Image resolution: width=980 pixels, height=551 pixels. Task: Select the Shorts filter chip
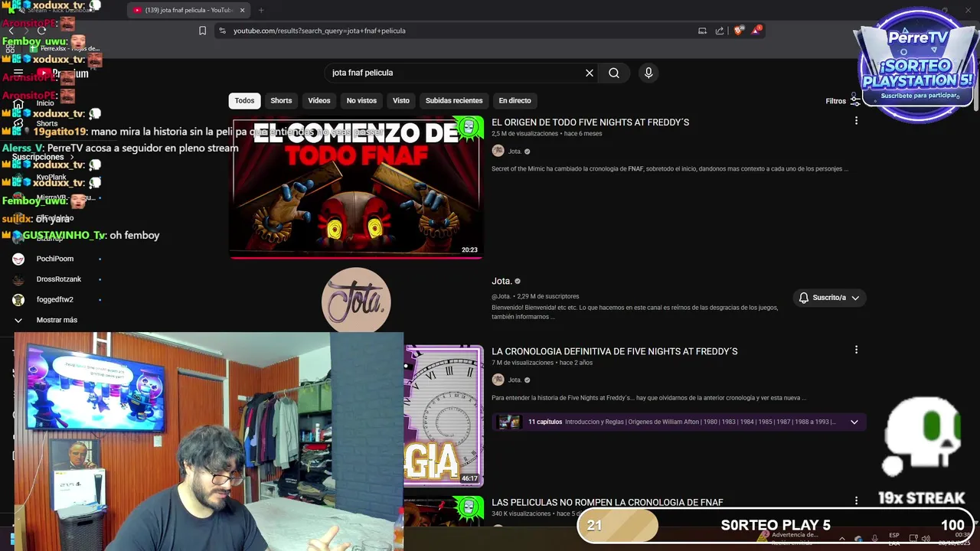point(281,101)
